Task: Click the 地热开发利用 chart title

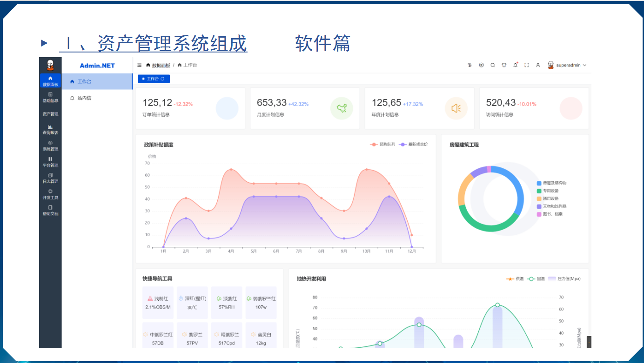Action: tap(311, 279)
